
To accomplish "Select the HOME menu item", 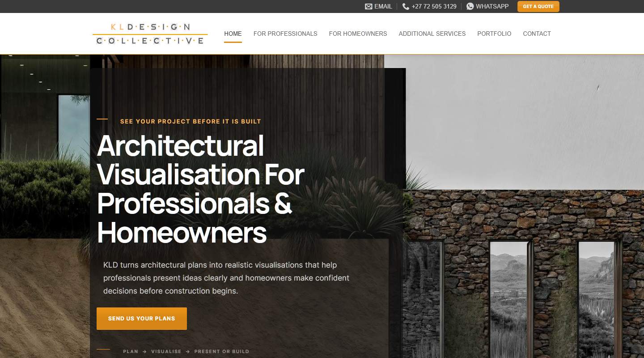I will [233, 34].
